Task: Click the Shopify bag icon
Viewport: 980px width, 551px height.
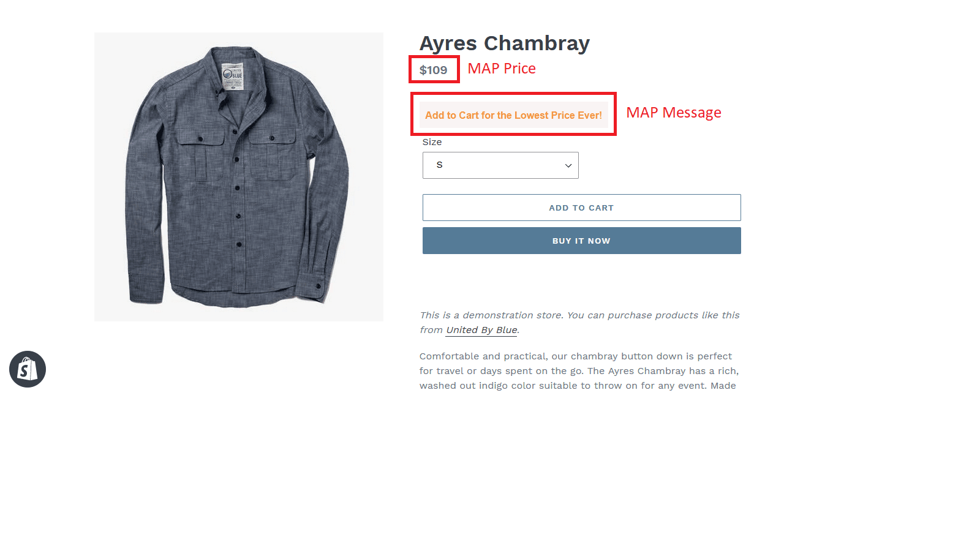Action: coord(28,369)
